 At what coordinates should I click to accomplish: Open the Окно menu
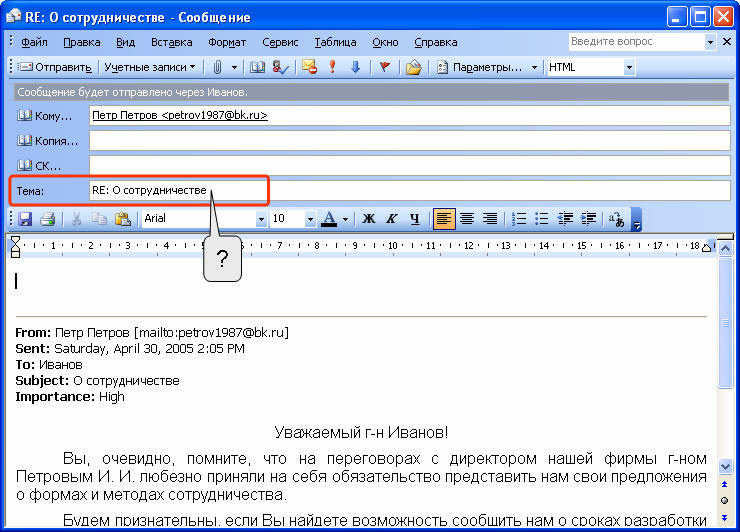coord(385,42)
